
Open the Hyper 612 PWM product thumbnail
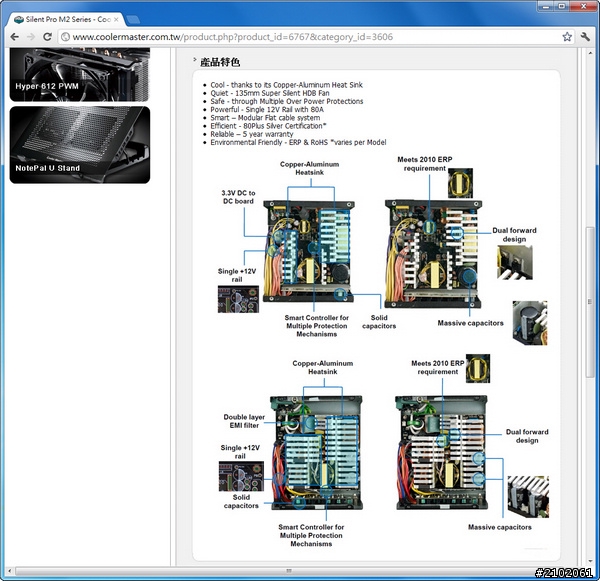(x=80, y=75)
